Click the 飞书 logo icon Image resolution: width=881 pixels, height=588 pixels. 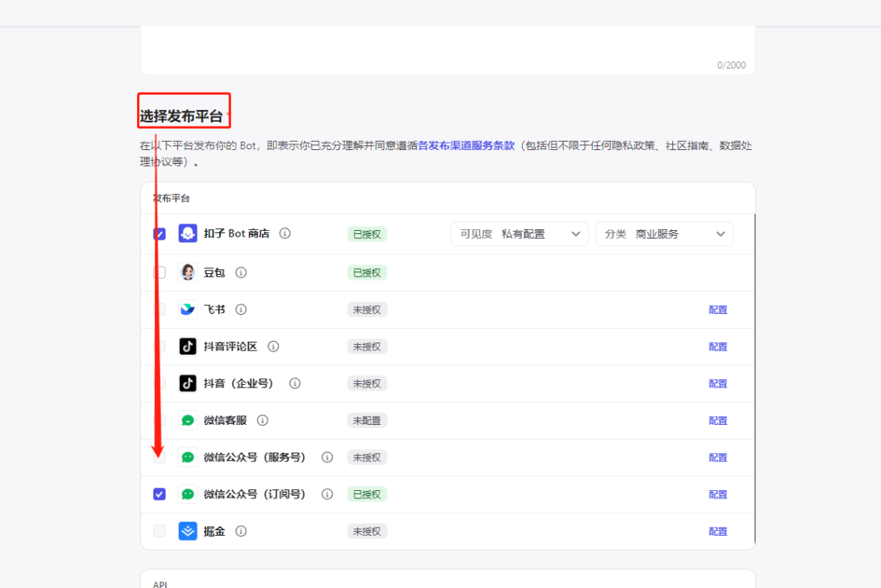tap(188, 309)
